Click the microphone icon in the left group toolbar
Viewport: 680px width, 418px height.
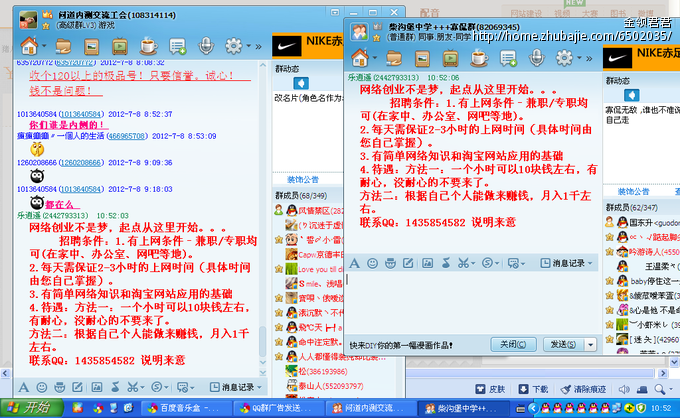[207, 46]
